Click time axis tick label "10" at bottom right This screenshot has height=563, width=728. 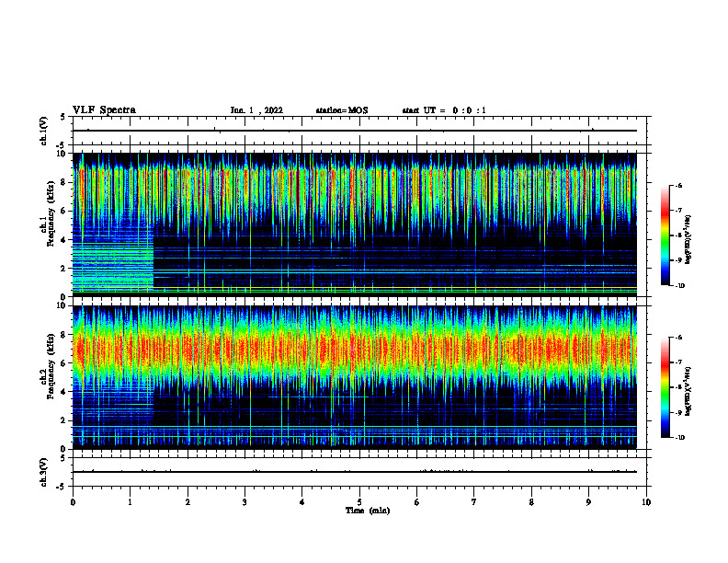click(646, 502)
